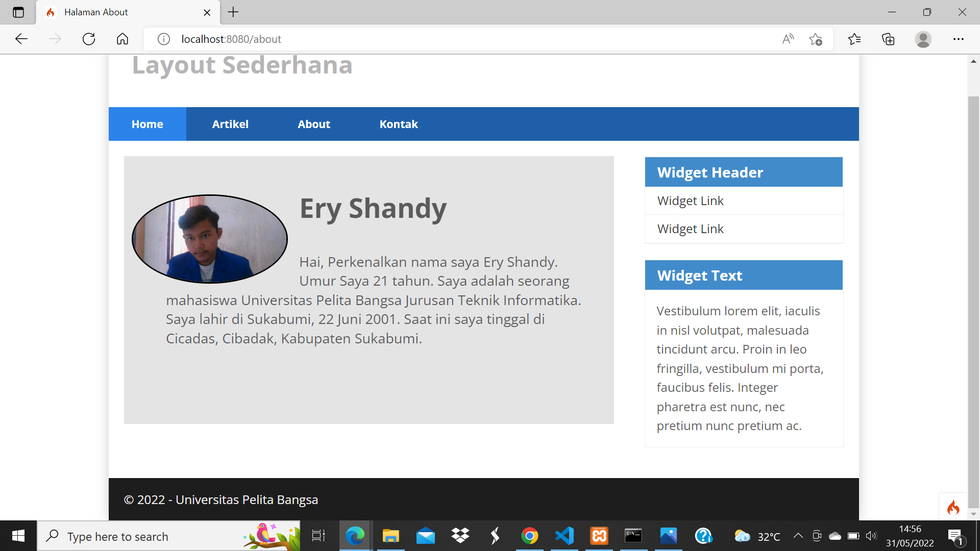Open the Command Prompt taskbar icon

coord(633,536)
